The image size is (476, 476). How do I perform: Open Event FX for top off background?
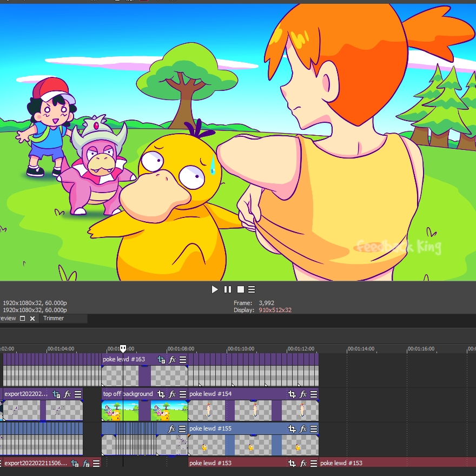pyautogui.click(x=173, y=394)
